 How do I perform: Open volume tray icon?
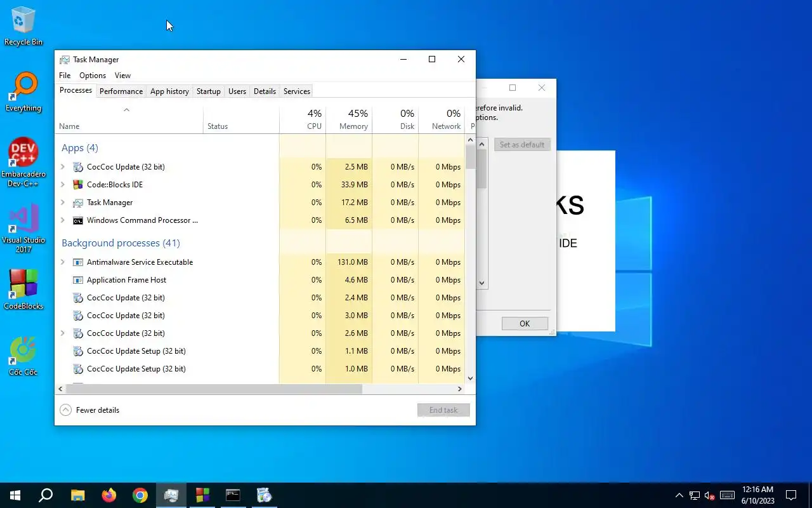(710, 495)
